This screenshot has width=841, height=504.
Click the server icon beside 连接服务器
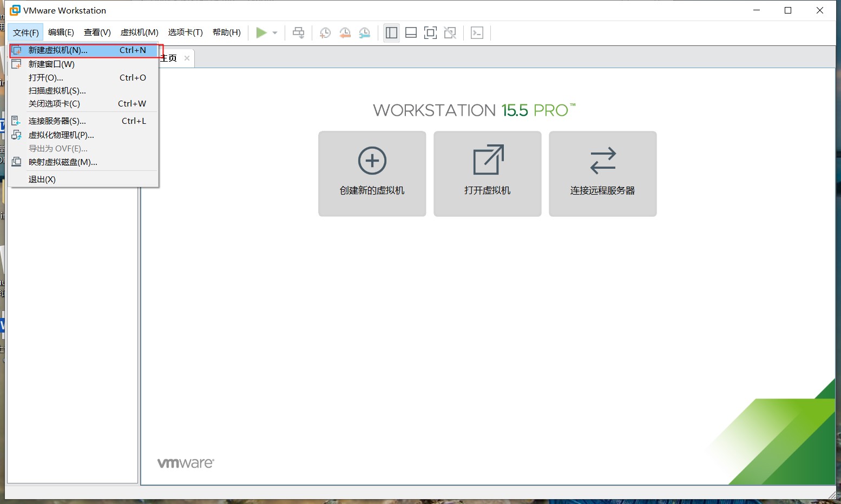coord(17,121)
